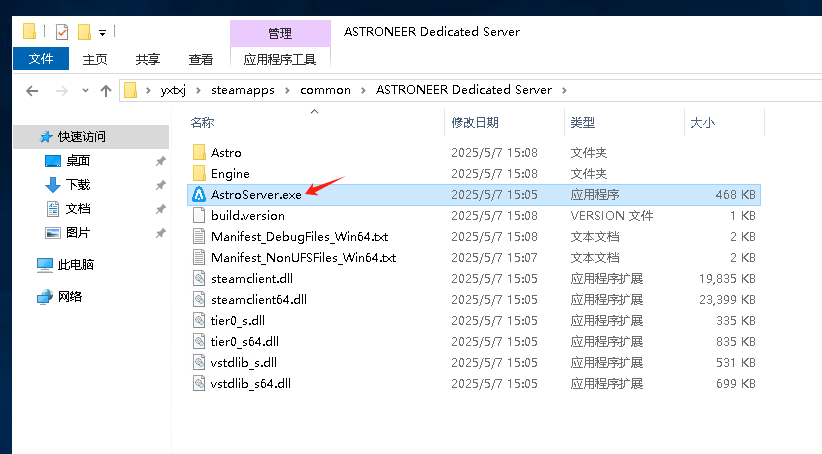Viewport: 822px width, 454px height.
Task: Navigate to common in the address bar
Action: [325, 90]
